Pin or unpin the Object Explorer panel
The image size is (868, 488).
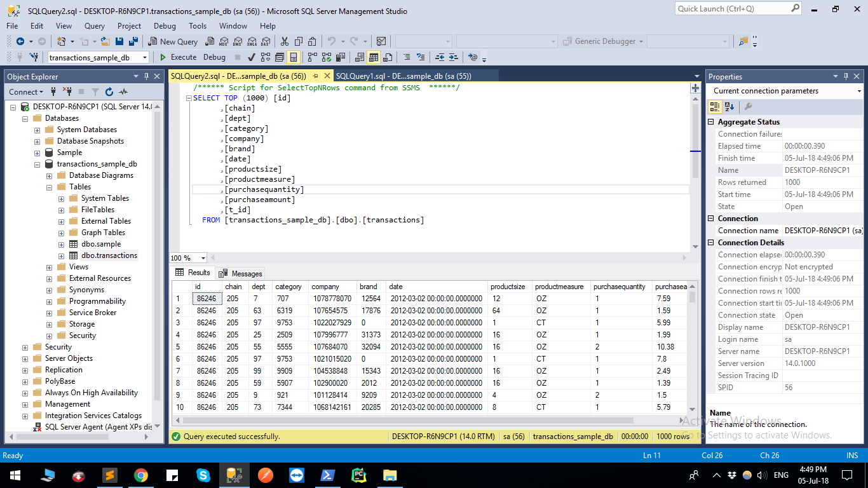point(146,76)
